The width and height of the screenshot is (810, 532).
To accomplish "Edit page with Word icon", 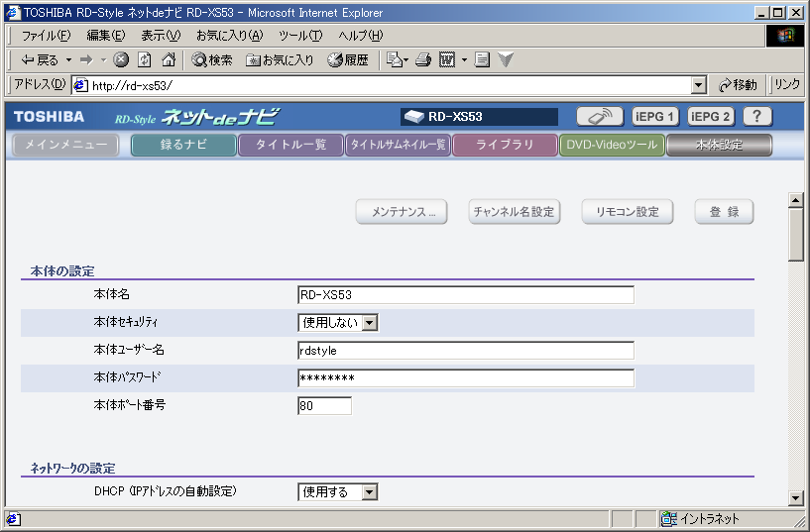I will pos(447,60).
